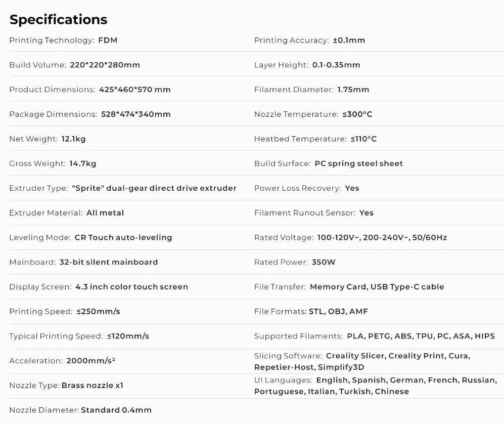Click the Product Dimensions row
Image resolution: width=504 pixels, height=424 pixels.
pyautogui.click(x=90, y=90)
